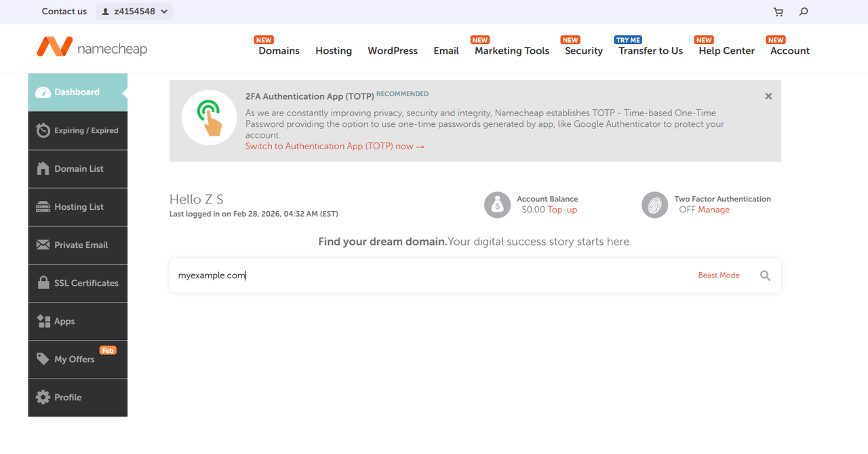Click the domain search magnifying glass icon
The image size is (868, 454).
[765, 276]
